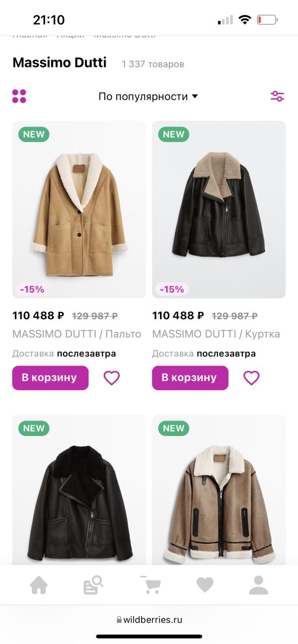Open the filters settings icon
The height and width of the screenshot is (644, 298).
[x=277, y=96]
